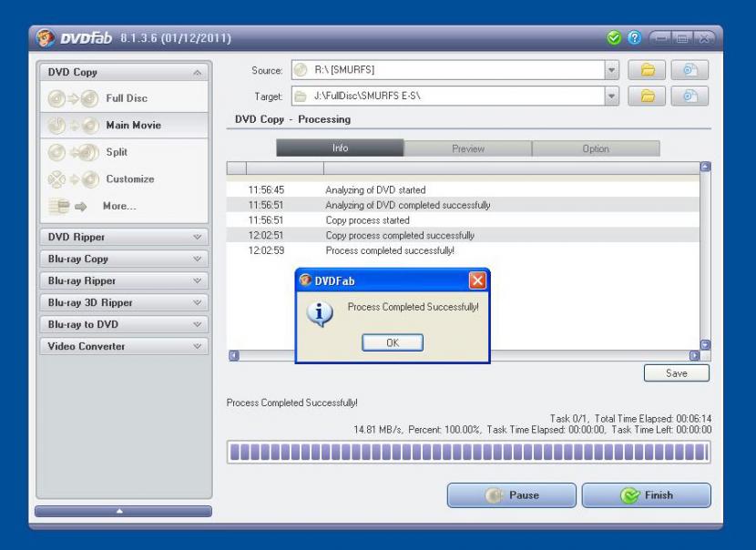This screenshot has width=756, height=550.
Task: Open the Source path dropdown
Action: 611,70
